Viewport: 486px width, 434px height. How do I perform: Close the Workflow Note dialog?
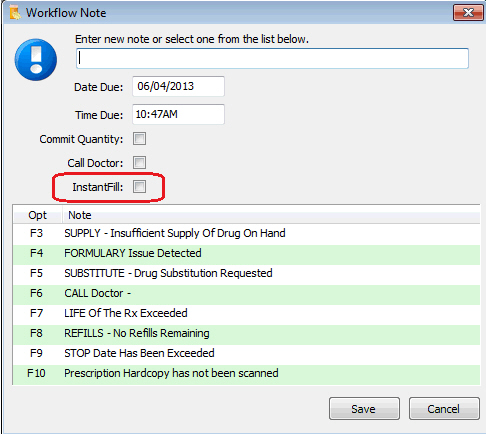pos(468,13)
